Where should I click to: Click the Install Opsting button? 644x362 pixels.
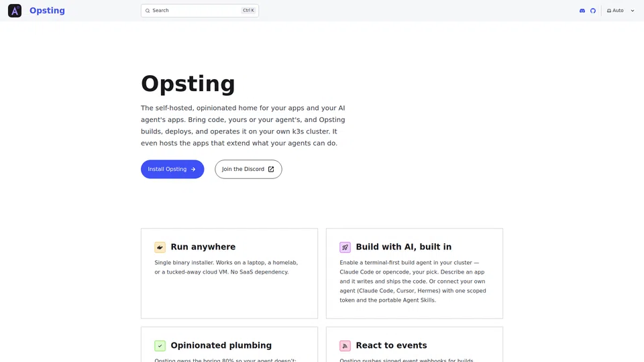tap(172, 169)
